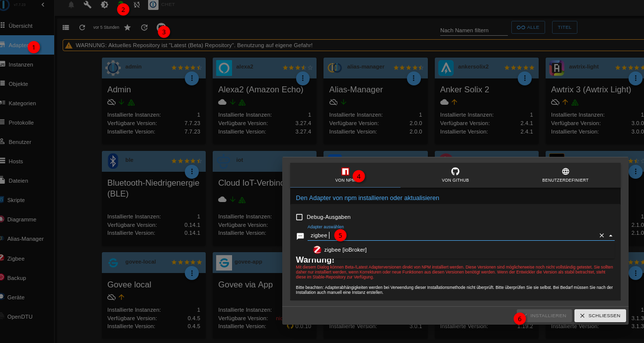Click the star rating on ankersolix2 card
Viewport: 644px width, 343px height.
point(519,67)
